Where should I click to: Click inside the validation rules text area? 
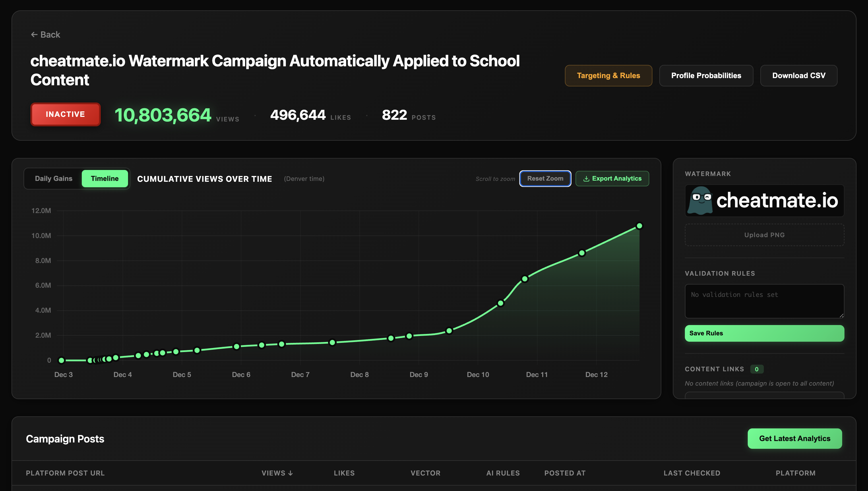point(764,300)
